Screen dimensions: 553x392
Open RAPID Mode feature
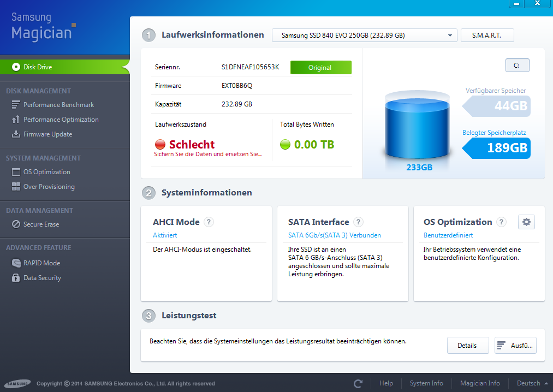41,263
